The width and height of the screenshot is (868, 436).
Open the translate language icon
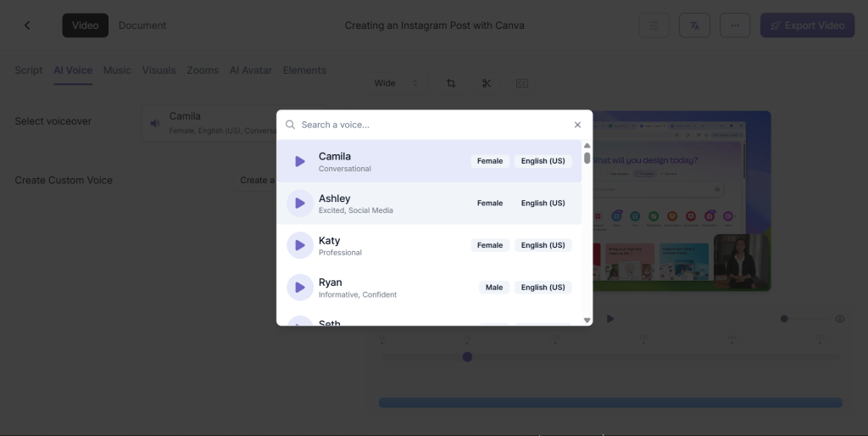[x=694, y=25]
